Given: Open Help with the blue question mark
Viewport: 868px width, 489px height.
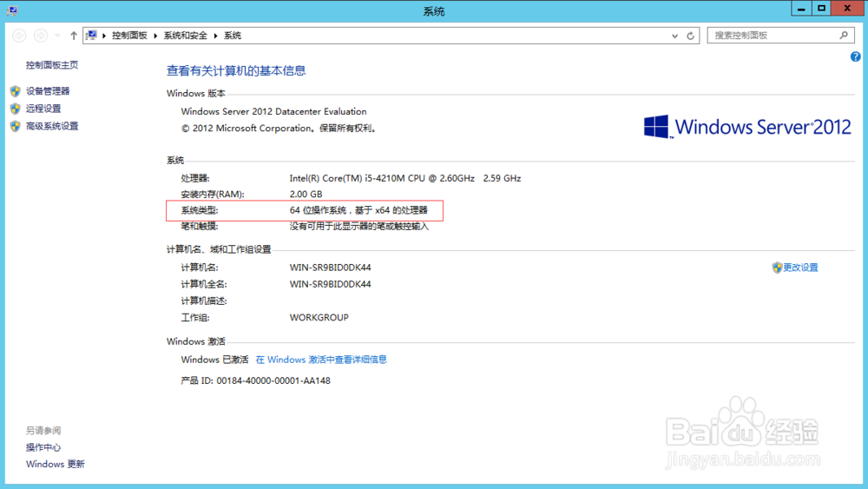Looking at the screenshot, I should click(x=855, y=56).
